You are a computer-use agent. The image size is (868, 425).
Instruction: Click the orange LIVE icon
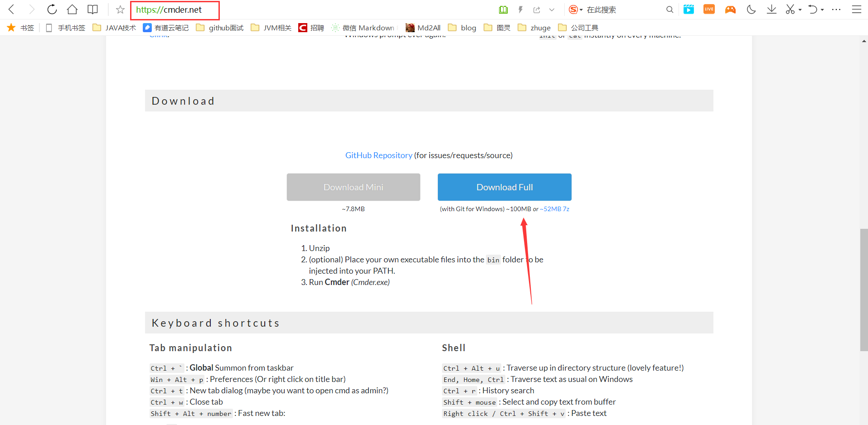coord(709,10)
